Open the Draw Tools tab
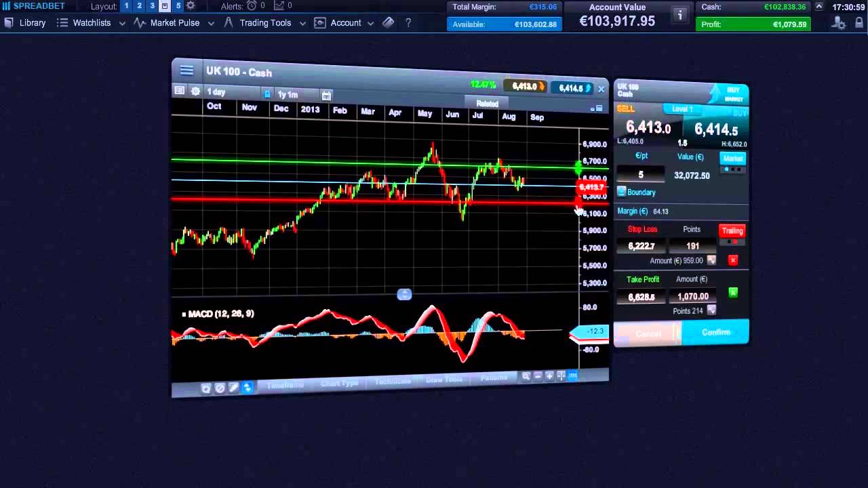 click(x=444, y=380)
